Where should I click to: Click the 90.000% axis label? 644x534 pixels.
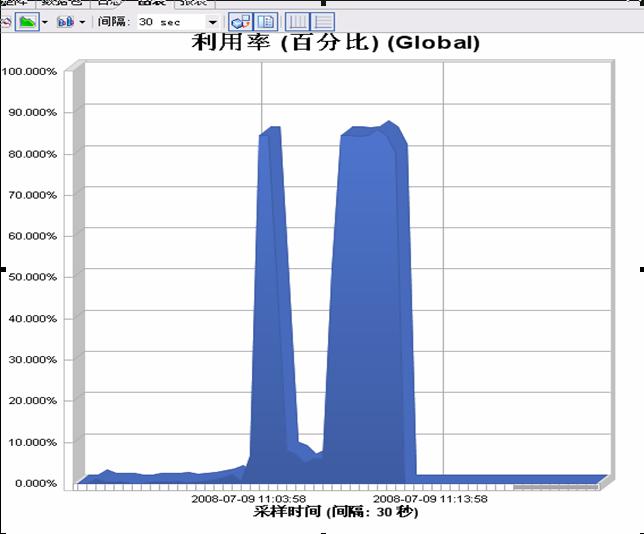pos(32,113)
